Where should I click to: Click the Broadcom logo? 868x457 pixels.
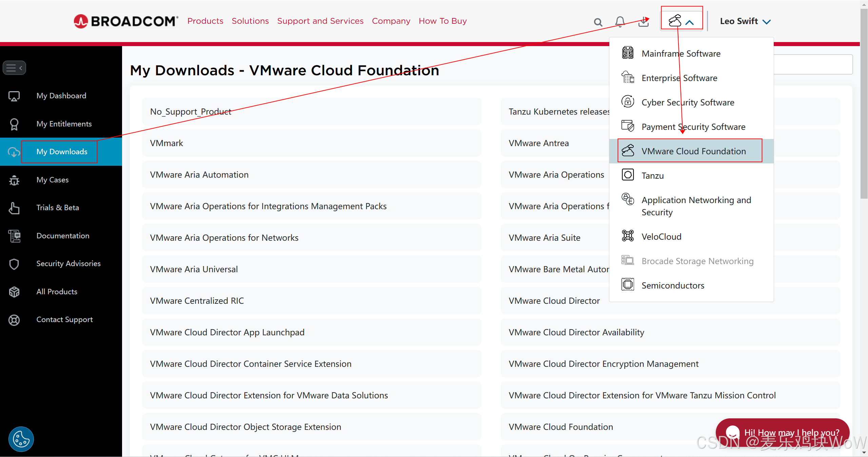126,21
